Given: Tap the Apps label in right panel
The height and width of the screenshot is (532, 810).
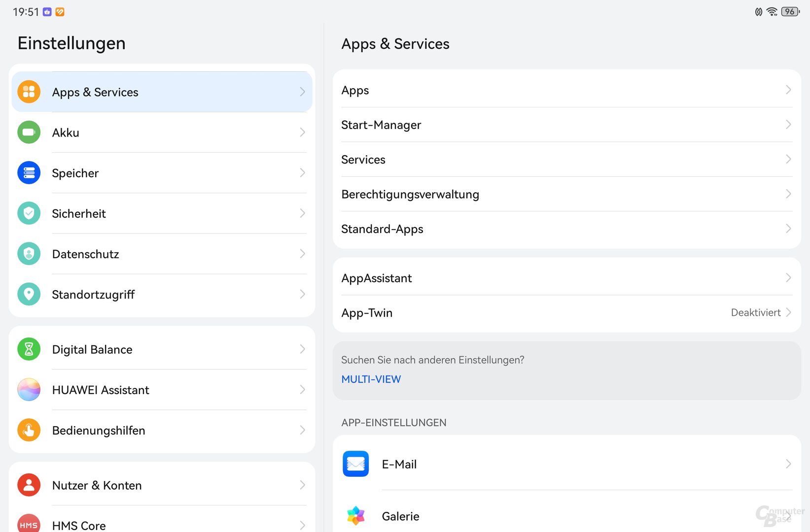Looking at the screenshot, I should (x=355, y=91).
